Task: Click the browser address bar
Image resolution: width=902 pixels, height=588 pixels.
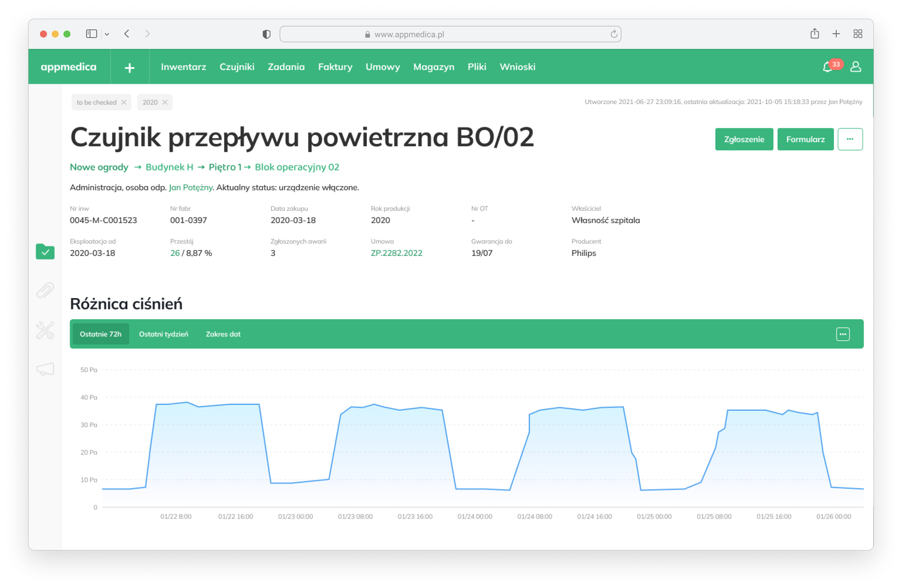Action: coord(450,34)
